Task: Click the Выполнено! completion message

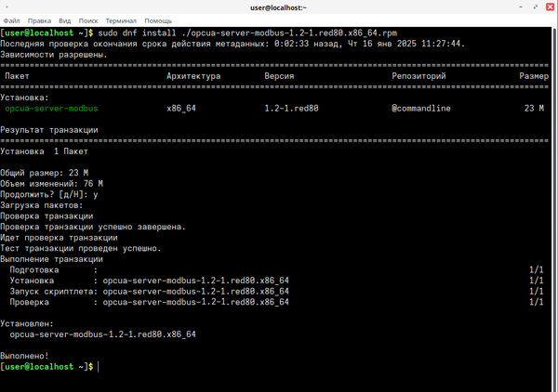Action: coord(25,356)
